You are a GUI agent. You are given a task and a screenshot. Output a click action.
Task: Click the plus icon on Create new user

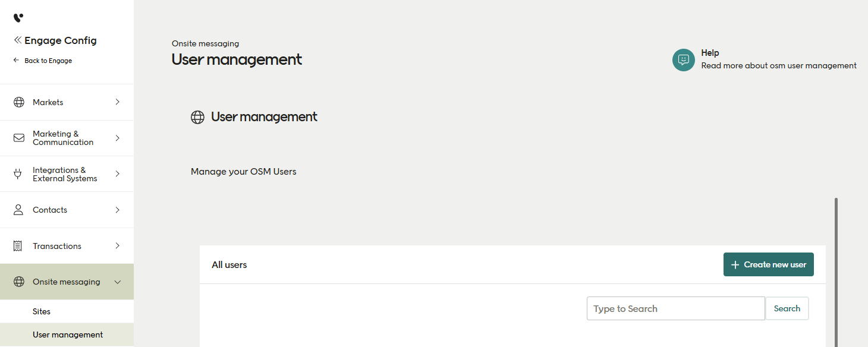point(736,264)
